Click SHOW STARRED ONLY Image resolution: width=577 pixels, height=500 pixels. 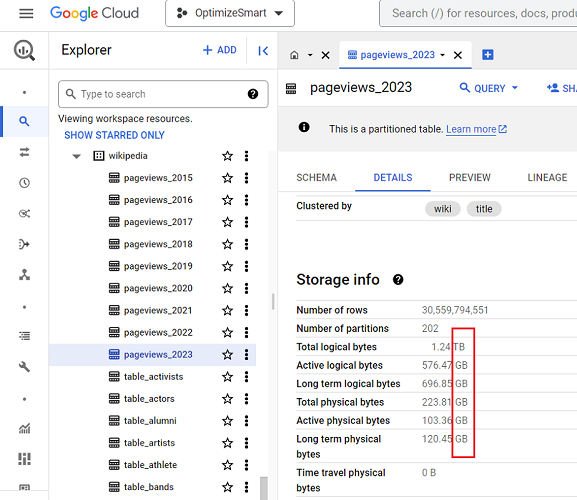point(114,135)
